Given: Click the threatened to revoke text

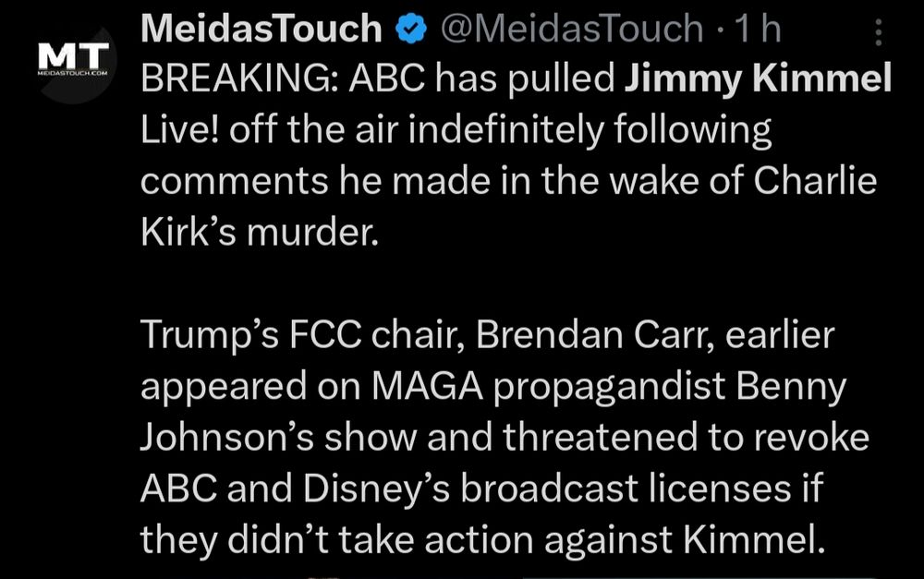Looking at the screenshot, I should click(x=686, y=438).
